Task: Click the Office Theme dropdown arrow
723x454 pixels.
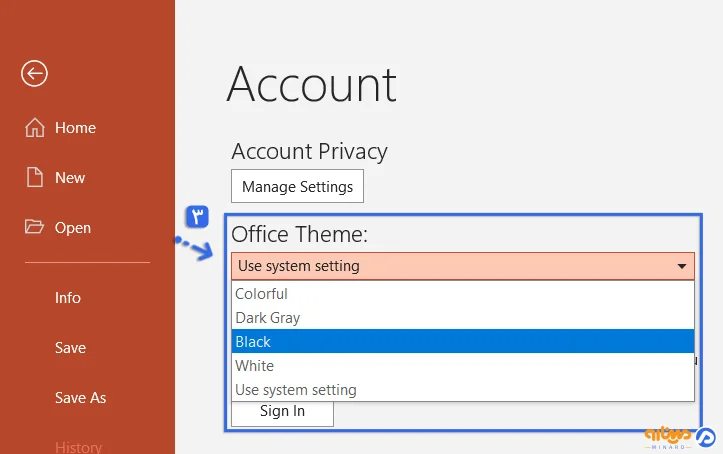Action: (682, 266)
